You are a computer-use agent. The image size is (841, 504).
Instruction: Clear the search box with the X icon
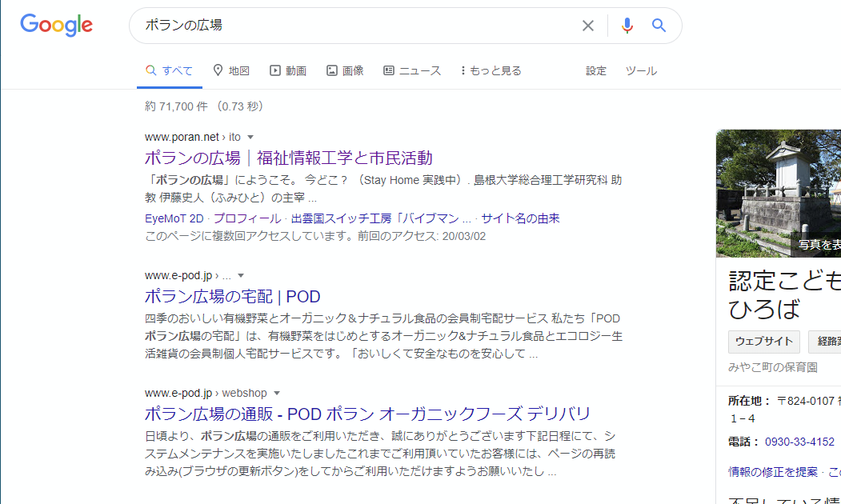pos(588,26)
